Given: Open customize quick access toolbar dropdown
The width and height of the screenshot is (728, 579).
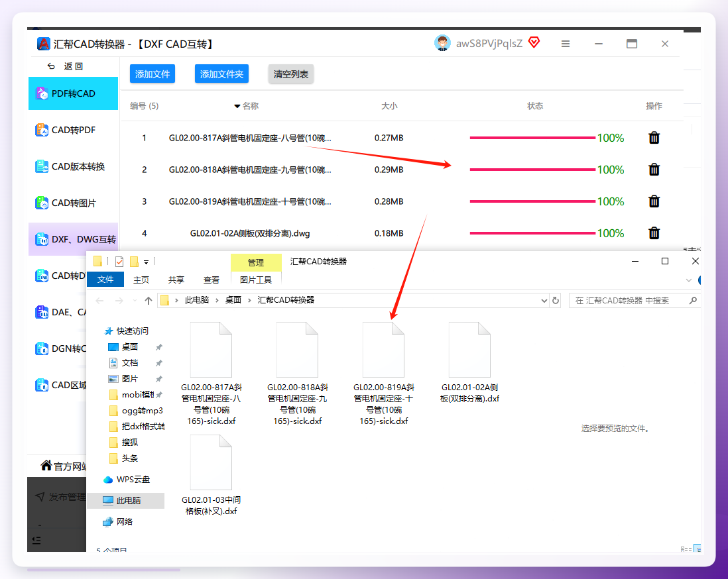Looking at the screenshot, I should 146,262.
